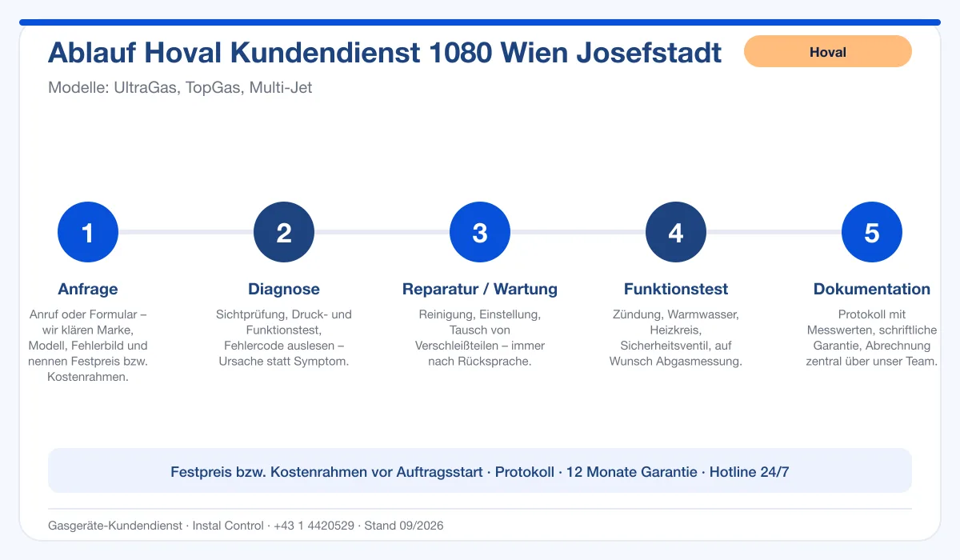The width and height of the screenshot is (960, 560).
Task: Click the 'Modelle: UltraGas, TopGas, Multi-Jet' subtitle
Action: pos(180,88)
